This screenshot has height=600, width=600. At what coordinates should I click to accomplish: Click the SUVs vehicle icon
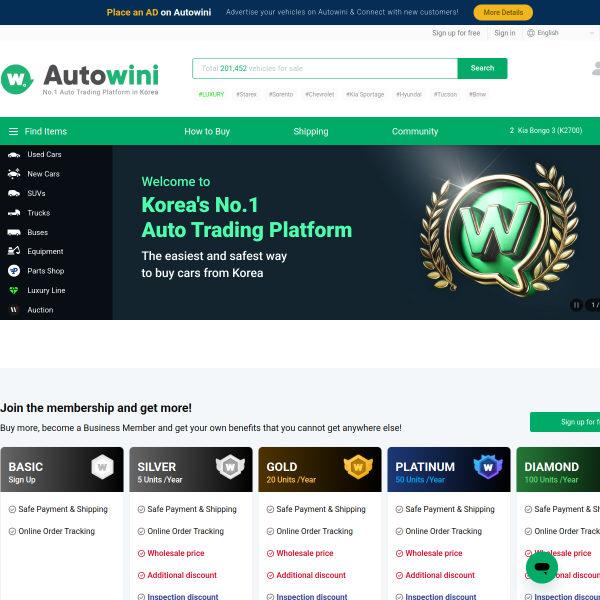pos(14,193)
